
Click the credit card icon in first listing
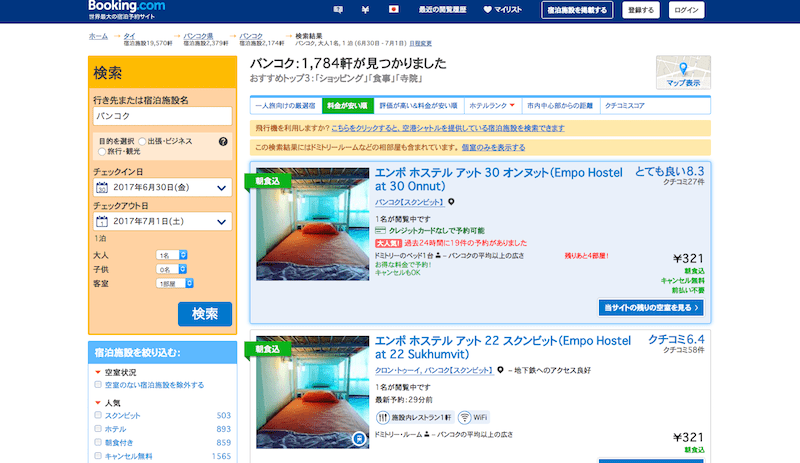pos(380,231)
